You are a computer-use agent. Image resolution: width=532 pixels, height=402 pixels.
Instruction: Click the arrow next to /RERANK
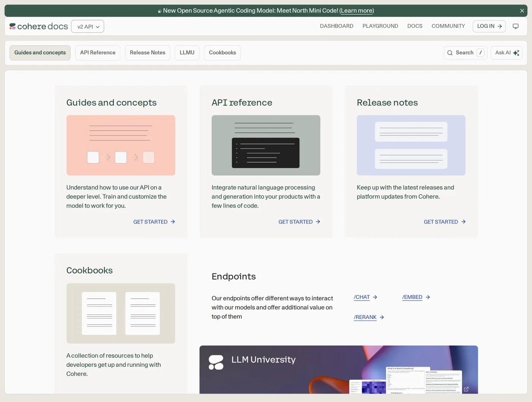tap(382, 317)
